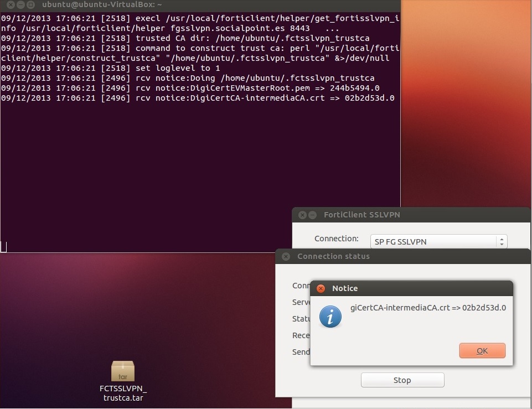Click OK in the Notice dialog

coord(482,351)
